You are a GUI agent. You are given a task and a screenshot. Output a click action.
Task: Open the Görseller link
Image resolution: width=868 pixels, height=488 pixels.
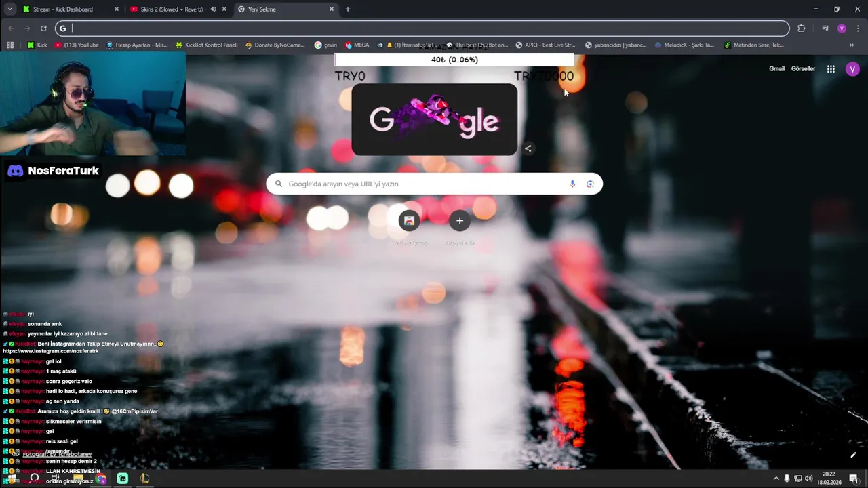tap(803, 68)
